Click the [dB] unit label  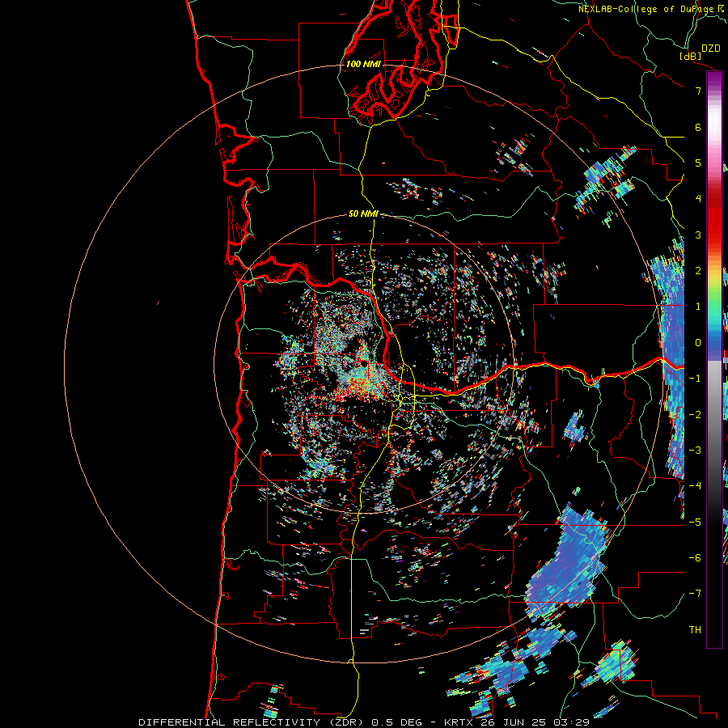[691, 56]
